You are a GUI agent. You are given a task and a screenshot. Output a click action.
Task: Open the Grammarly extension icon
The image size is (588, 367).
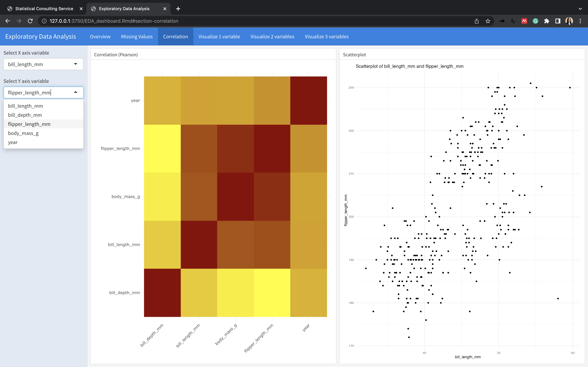coord(535,21)
